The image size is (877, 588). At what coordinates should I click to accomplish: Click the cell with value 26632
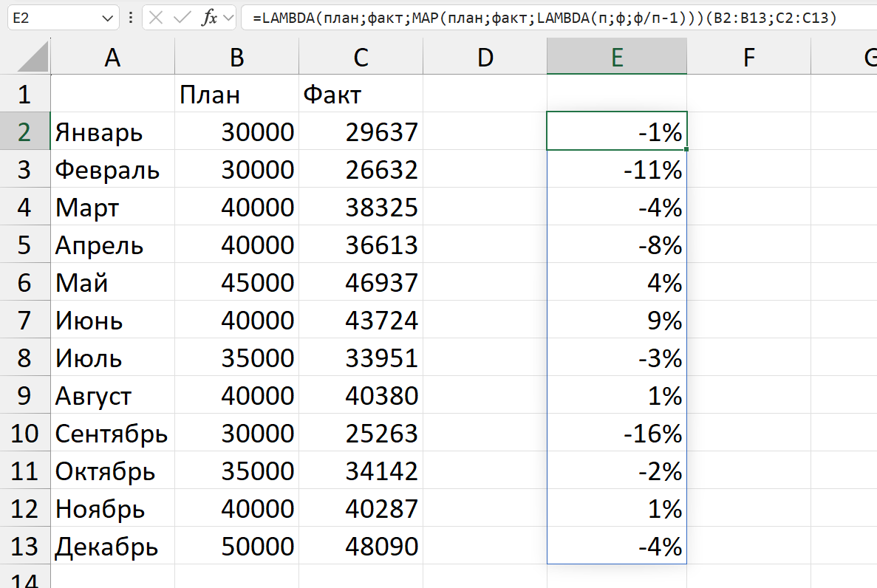(x=361, y=169)
